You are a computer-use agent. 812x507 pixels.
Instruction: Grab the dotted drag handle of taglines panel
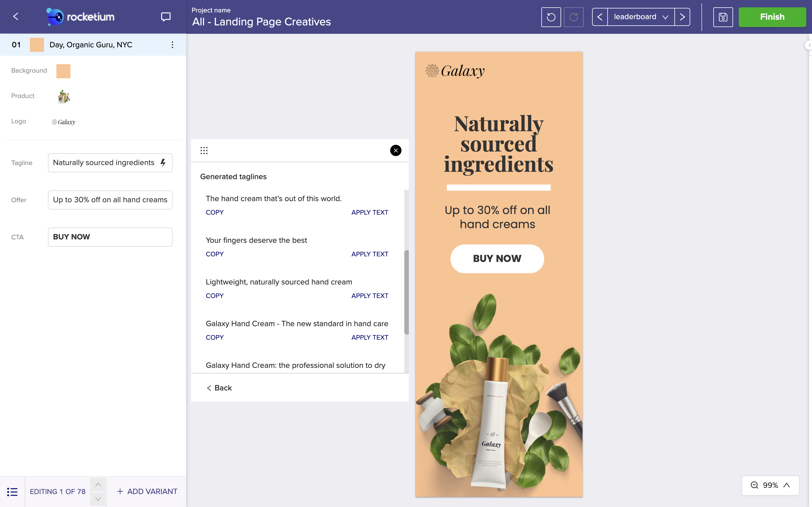click(x=204, y=151)
